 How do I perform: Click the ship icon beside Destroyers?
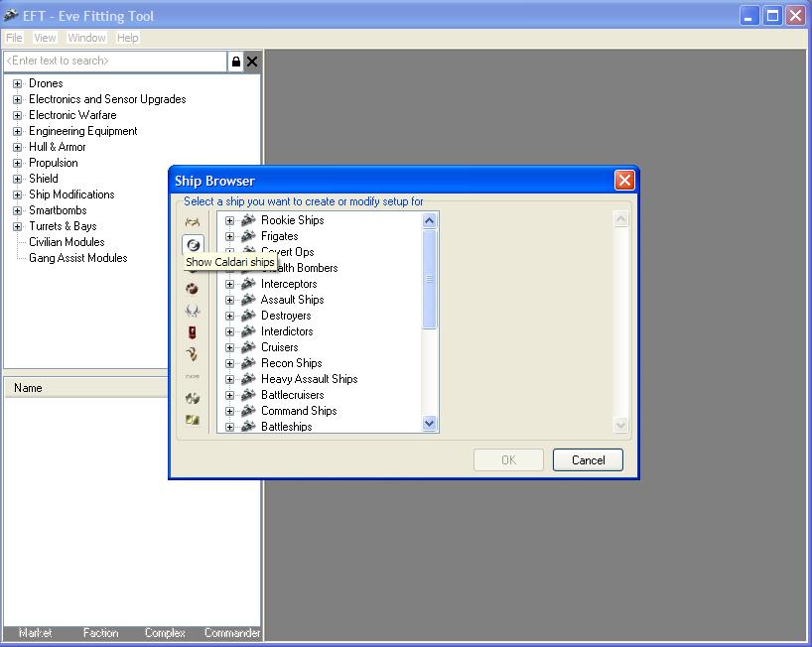tap(248, 316)
